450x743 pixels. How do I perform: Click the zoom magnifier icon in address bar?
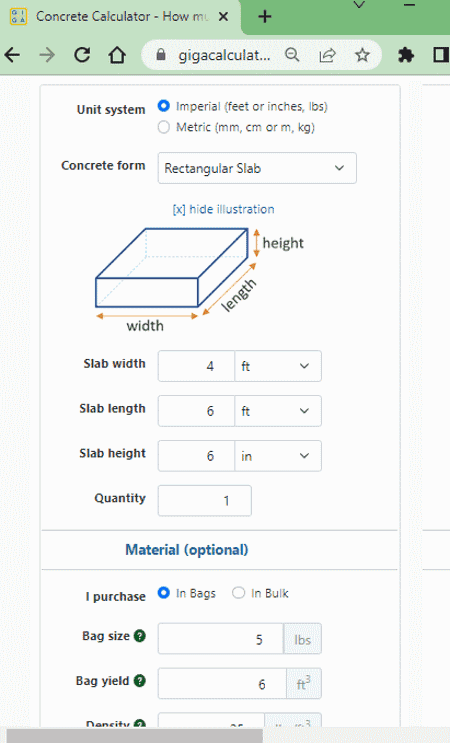[x=292, y=55]
